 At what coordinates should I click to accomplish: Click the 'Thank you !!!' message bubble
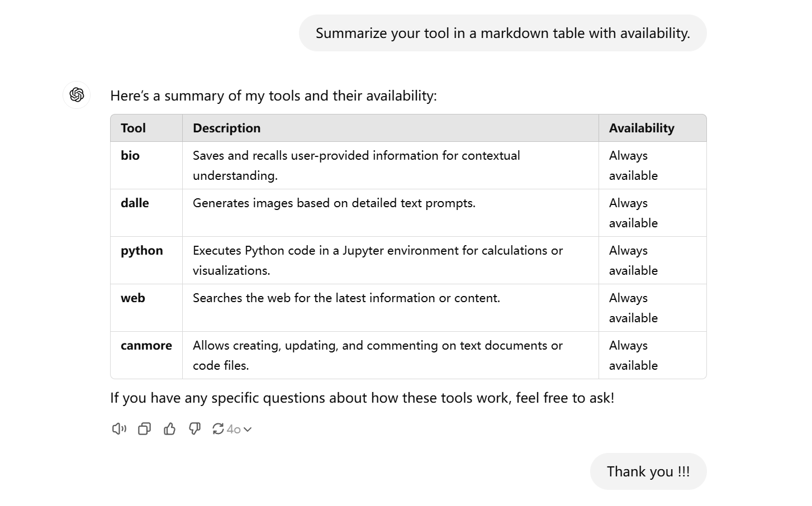click(x=648, y=471)
